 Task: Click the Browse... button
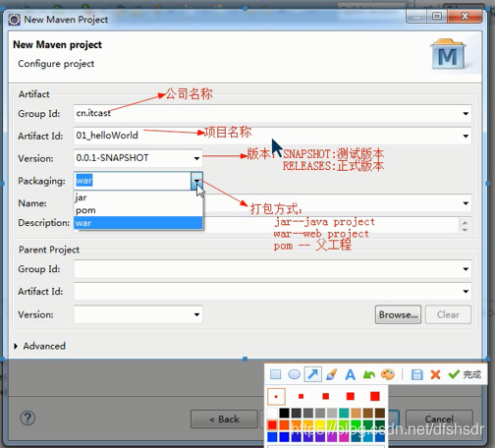pyautogui.click(x=398, y=314)
